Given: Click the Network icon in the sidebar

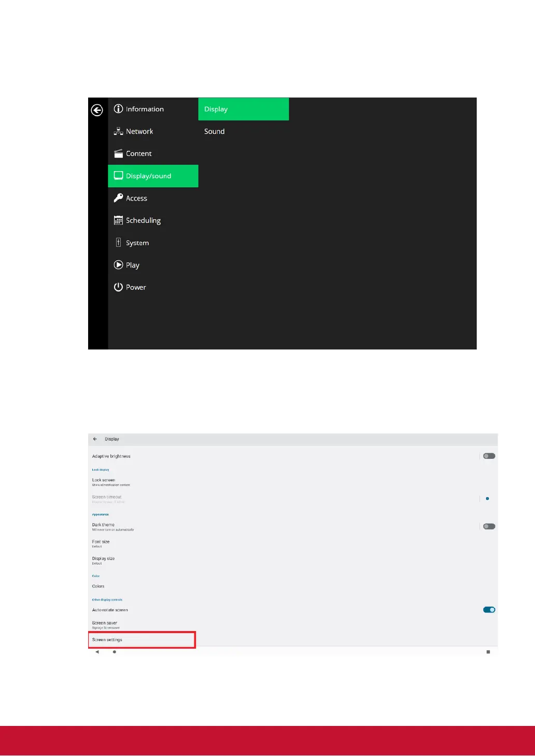Looking at the screenshot, I should pos(118,131).
